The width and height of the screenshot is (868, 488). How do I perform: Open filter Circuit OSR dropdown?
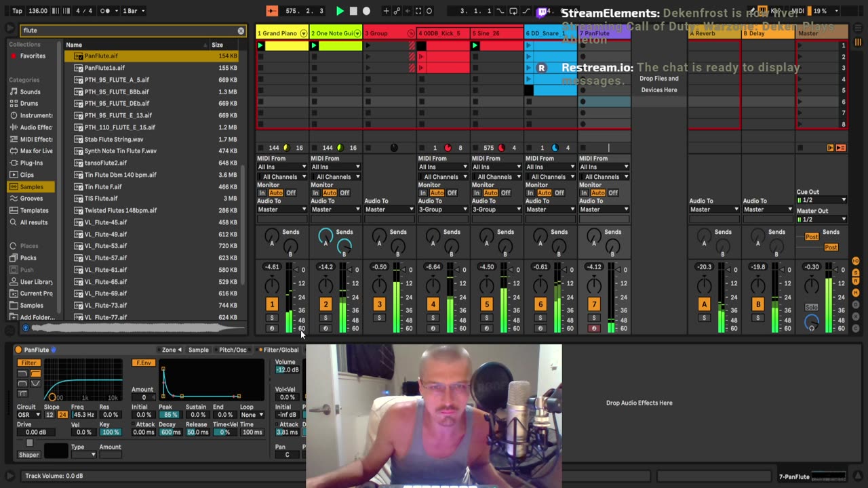click(29, 415)
